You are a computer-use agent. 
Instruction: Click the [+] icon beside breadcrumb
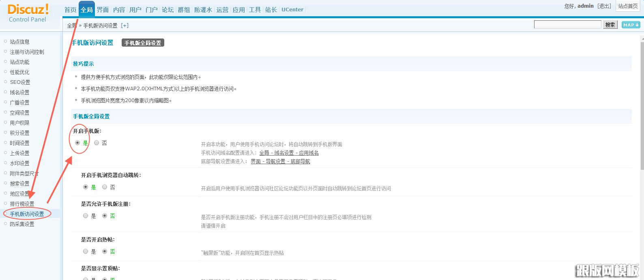(125, 26)
